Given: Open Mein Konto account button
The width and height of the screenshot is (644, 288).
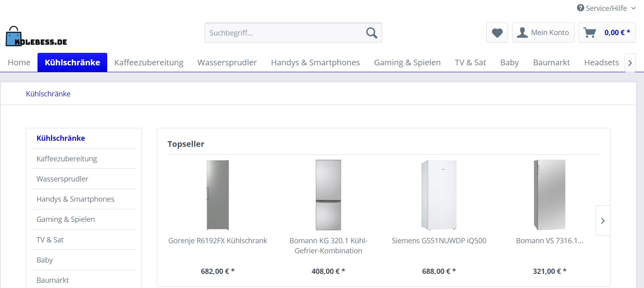Looking at the screenshot, I should click(x=543, y=33).
